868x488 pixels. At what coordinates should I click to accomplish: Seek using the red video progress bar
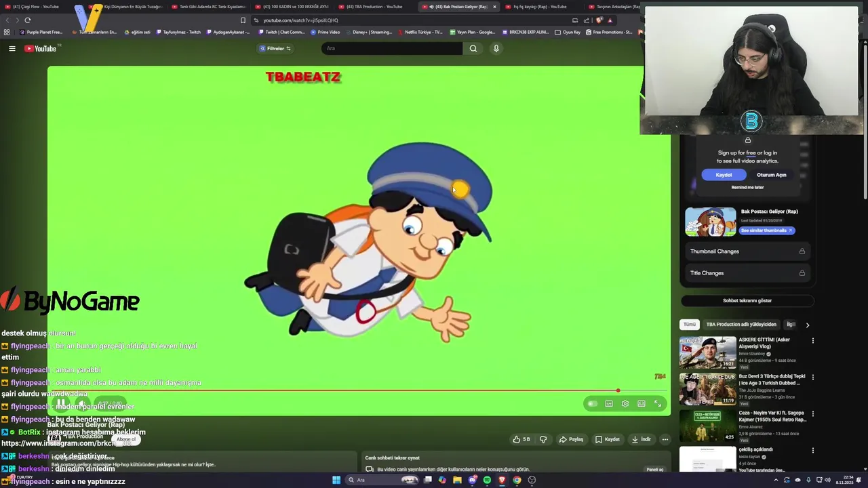(x=359, y=390)
